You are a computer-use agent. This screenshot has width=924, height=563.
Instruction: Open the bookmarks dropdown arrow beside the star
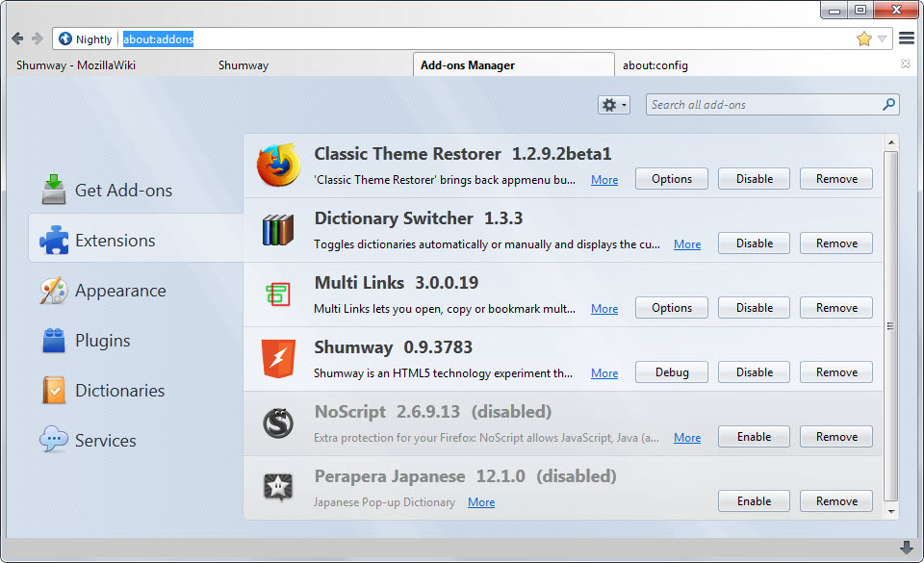point(883,39)
